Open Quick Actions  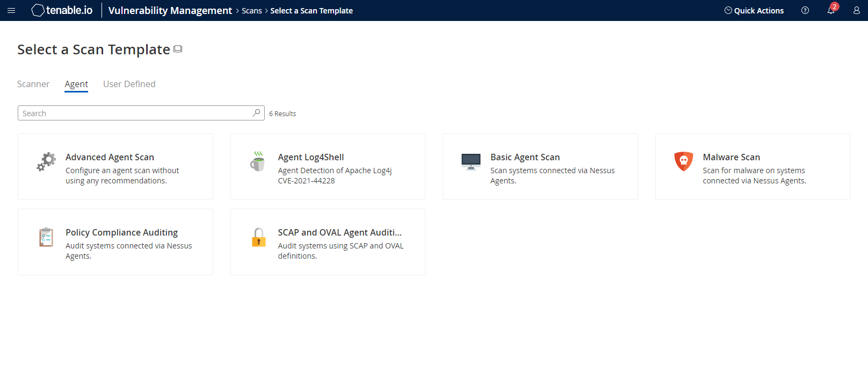pyautogui.click(x=754, y=10)
